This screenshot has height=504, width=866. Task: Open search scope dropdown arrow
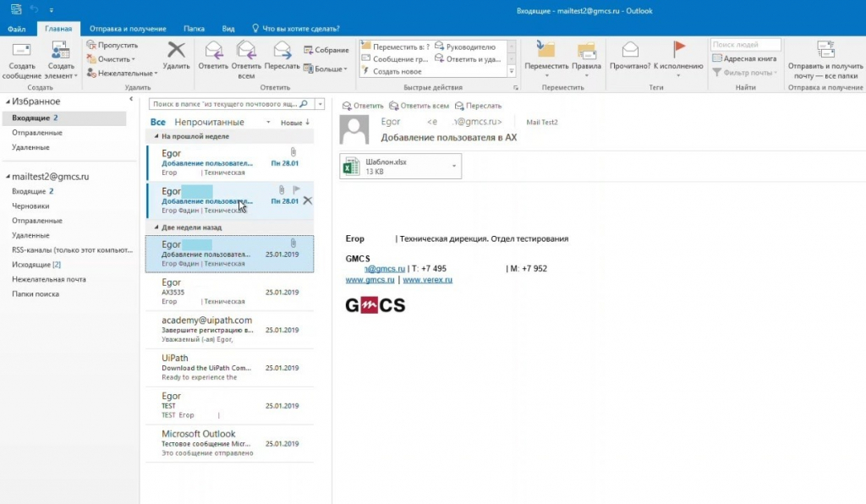[x=320, y=104]
